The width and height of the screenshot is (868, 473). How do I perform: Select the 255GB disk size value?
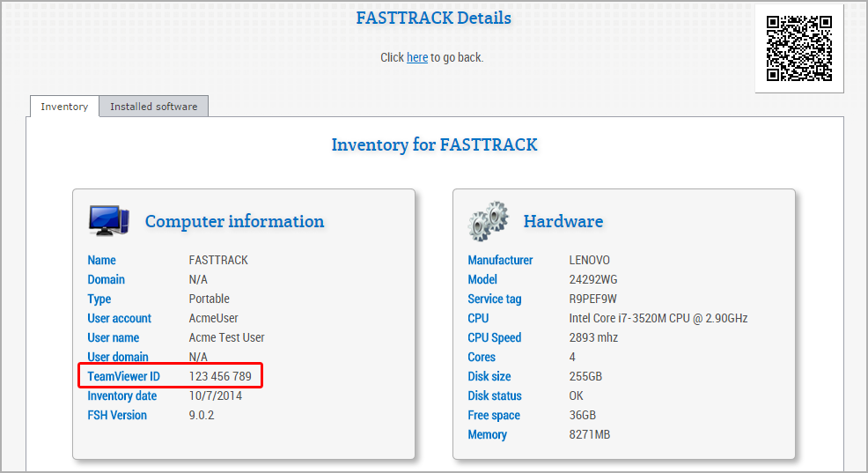pyautogui.click(x=585, y=377)
